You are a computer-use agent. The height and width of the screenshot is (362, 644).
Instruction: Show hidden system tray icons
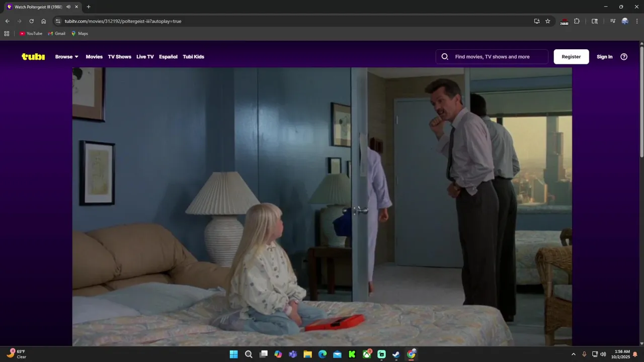(x=573, y=354)
